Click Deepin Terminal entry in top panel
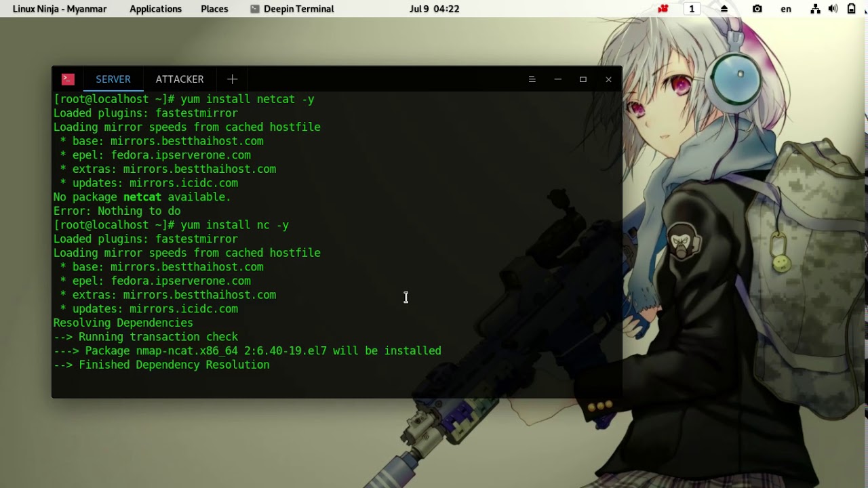Screen dimensions: 868x488 click(292, 9)
